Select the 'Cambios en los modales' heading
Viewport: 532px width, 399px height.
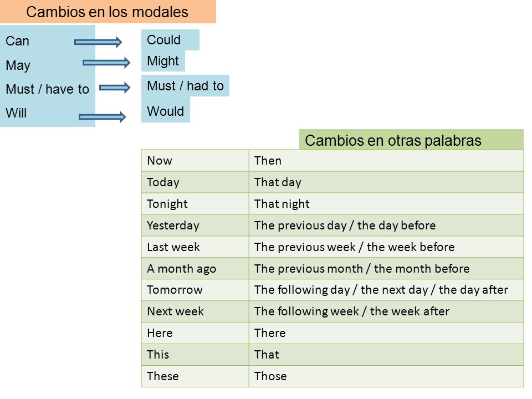point(108,12)
